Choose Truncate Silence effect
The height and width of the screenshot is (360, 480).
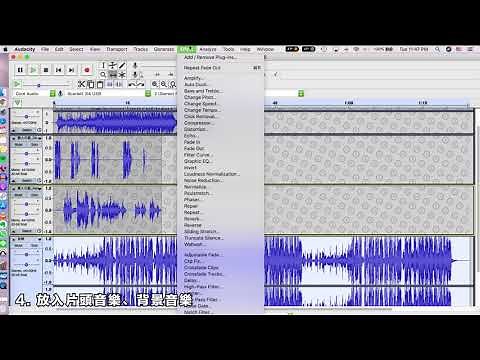click(x=220, y=238)
